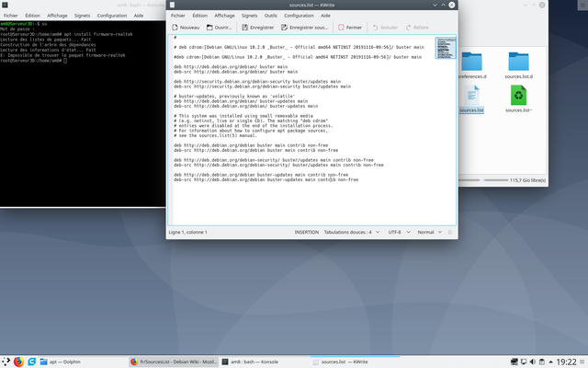Switch to am8 : bash — Konsole taskbar entry

[265, 362]
